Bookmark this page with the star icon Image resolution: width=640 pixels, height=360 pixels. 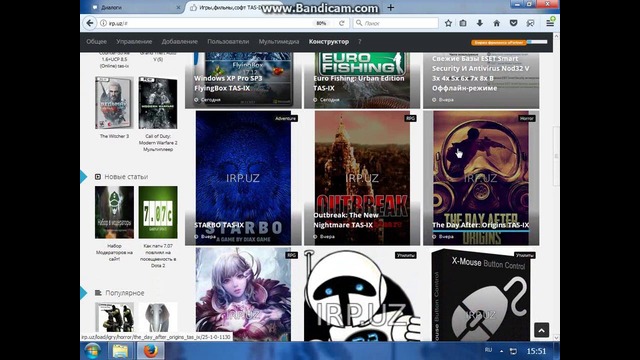click(448, 23)
